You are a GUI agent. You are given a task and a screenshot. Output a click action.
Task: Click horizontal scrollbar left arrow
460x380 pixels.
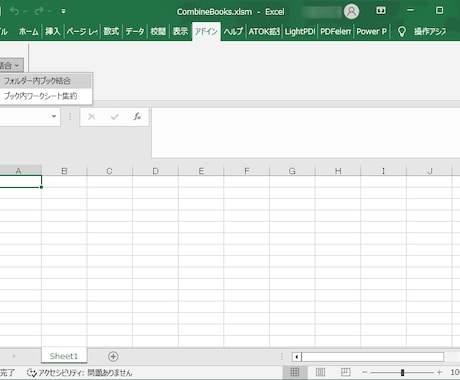pyautogui.click(x=296, y=357)
